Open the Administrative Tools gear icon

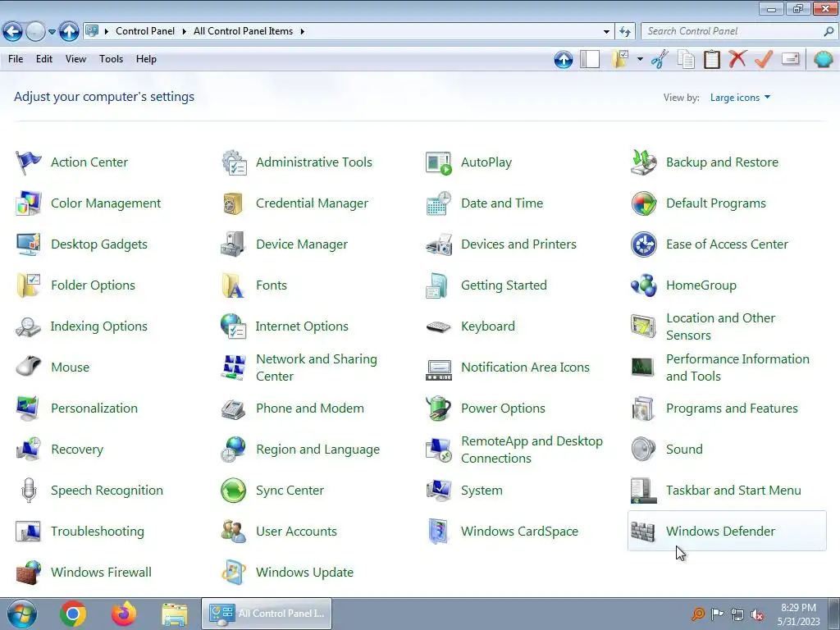coord(234,162)
